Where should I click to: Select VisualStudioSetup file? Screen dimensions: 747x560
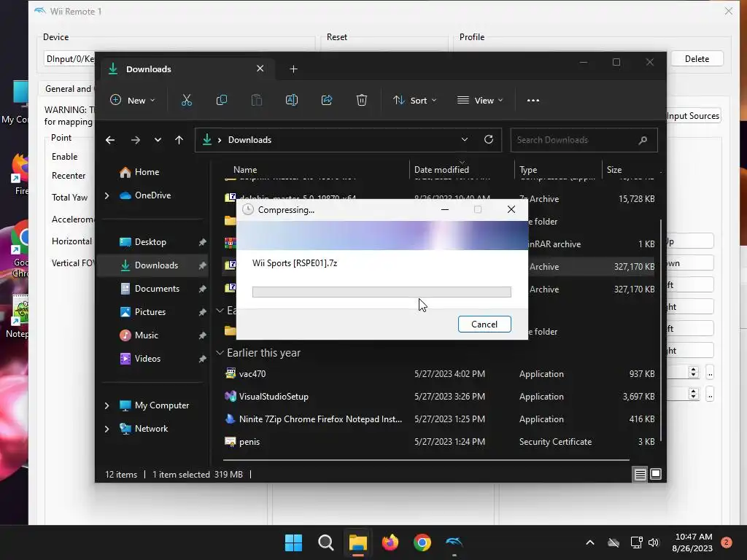click(x=438, y=397)
